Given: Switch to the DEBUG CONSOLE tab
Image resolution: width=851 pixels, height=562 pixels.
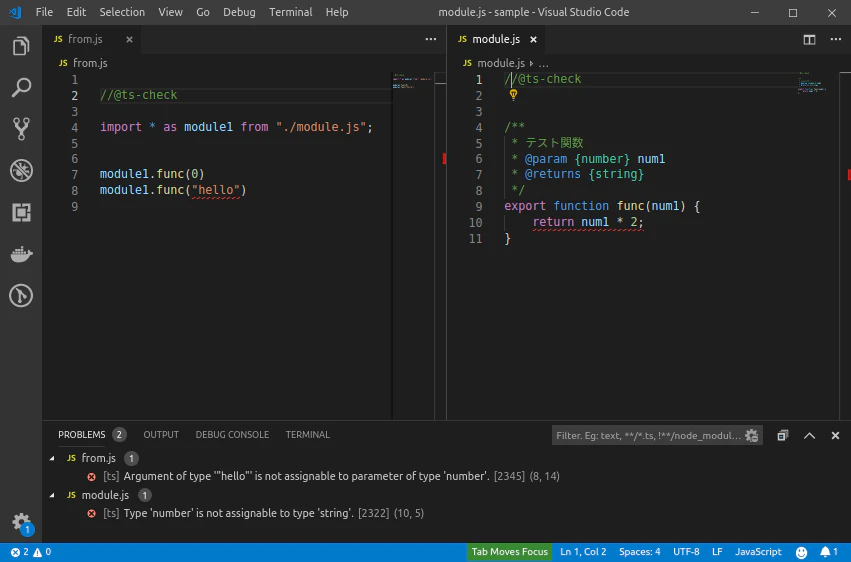Looking at the screenshot, I should pos(232,435).
